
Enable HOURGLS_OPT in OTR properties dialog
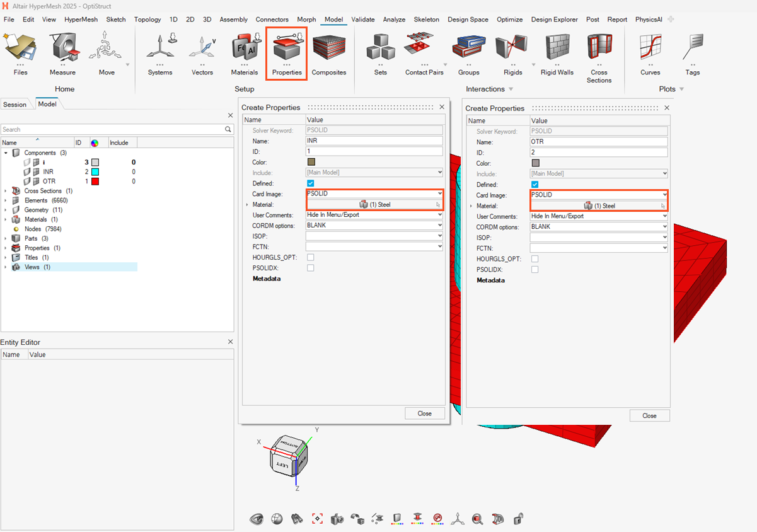pyautogui.click(x=535, y=258)
